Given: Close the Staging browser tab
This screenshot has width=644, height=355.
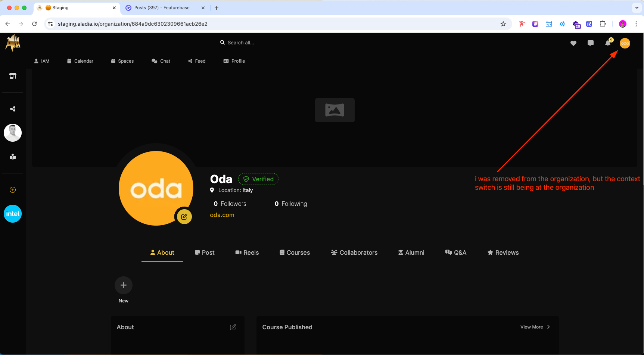Looking at the screenshot, I should [114, 8].
